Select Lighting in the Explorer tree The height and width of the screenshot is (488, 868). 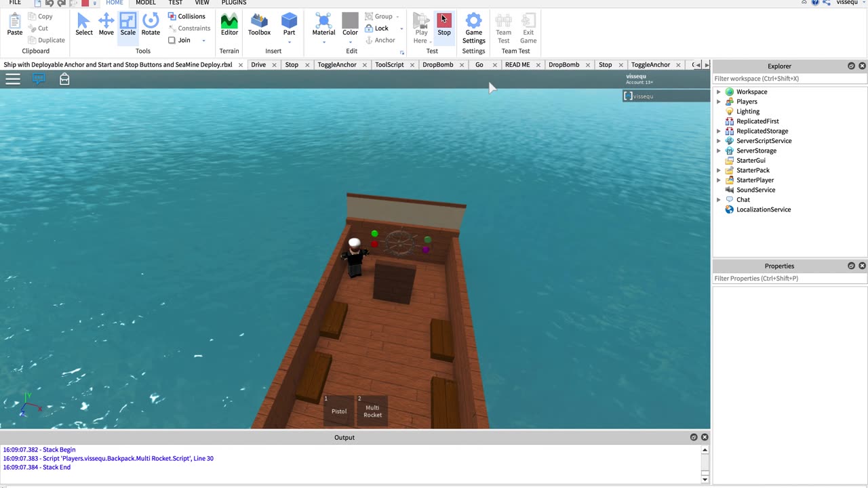(x=747, y=111)
